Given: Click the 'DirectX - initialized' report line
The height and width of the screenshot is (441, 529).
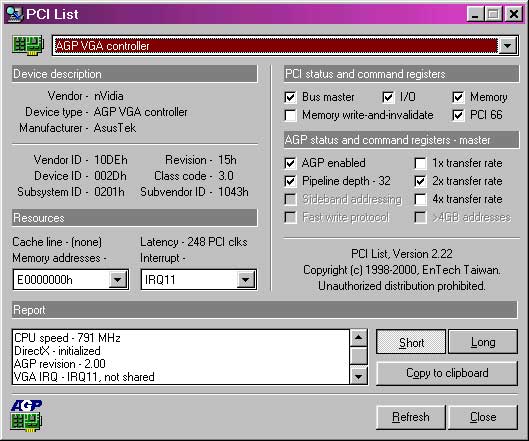Looking at the screenshot, I should click(x=57, y=351).
